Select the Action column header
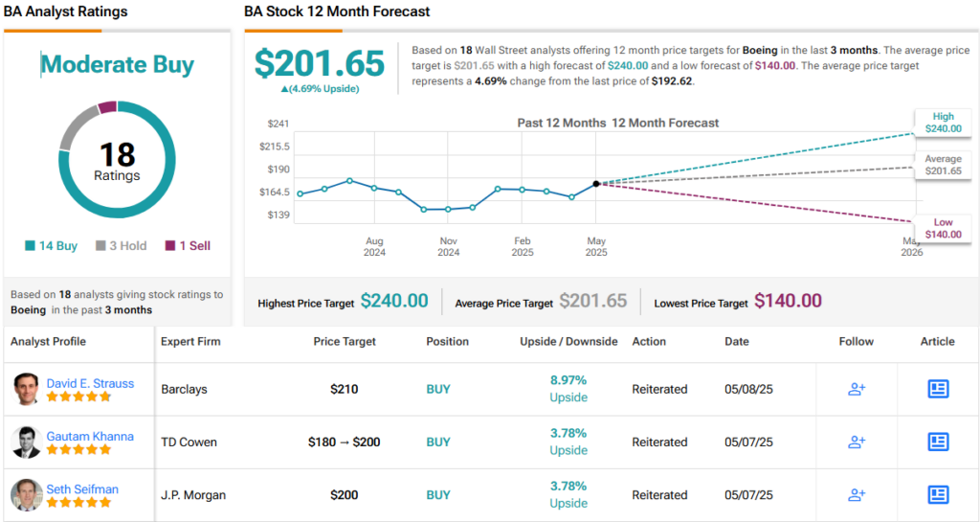Viewport: 980px width, 522px height. (x=649, y=341)
